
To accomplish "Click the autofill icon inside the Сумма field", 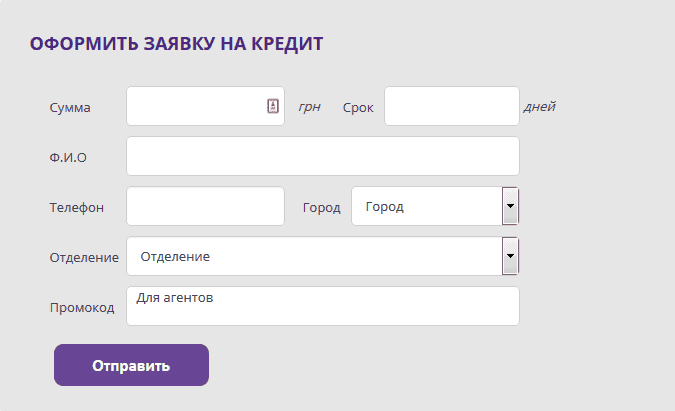I will [273, 106].
